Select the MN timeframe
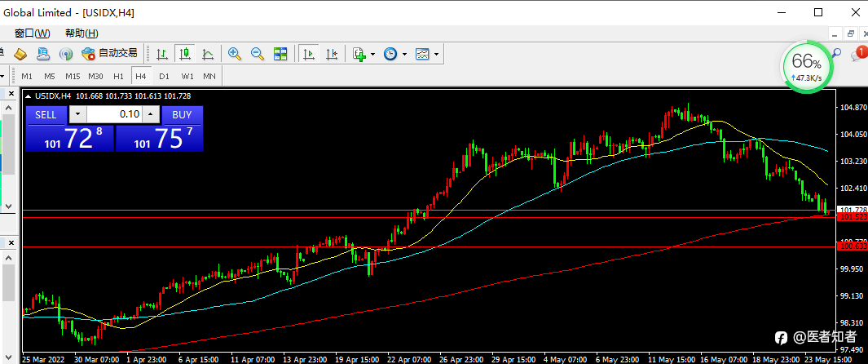 [209, 76]
